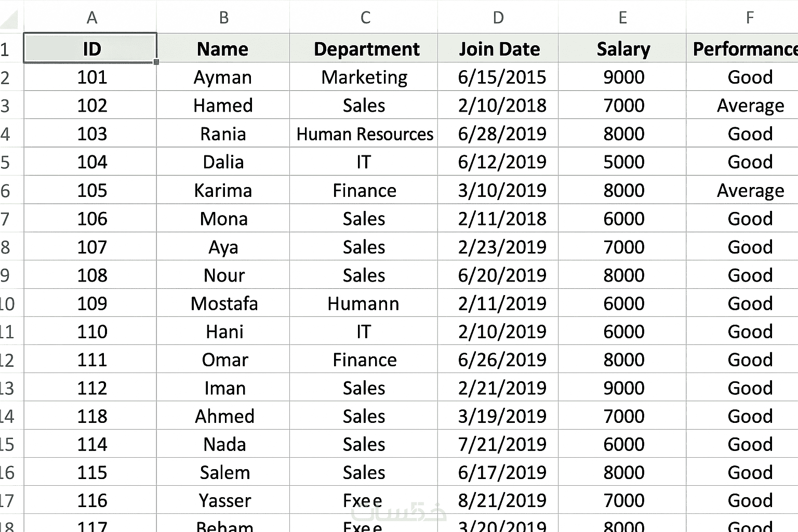Click the Department header cell
This screenshot has width=798, height=532.
coord(366,49)
